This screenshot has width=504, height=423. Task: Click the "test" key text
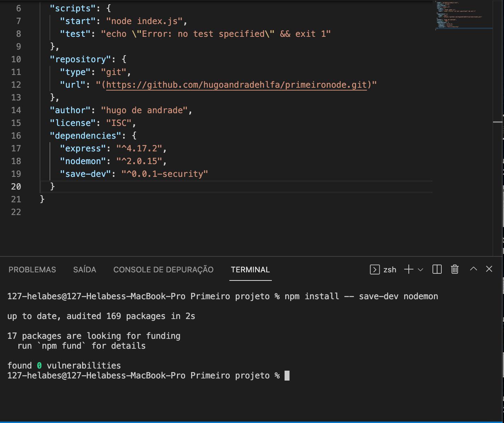(x=75, y=34)
